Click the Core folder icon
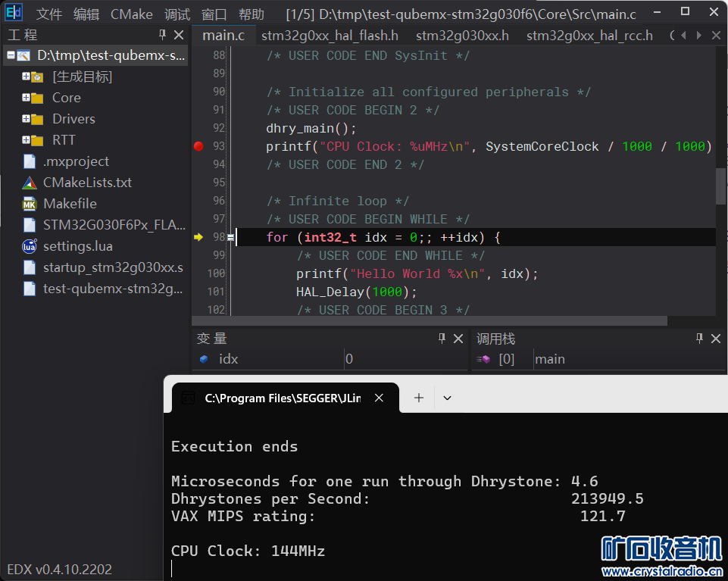This screenshot has height=581, width=728. tap(36, 98)
